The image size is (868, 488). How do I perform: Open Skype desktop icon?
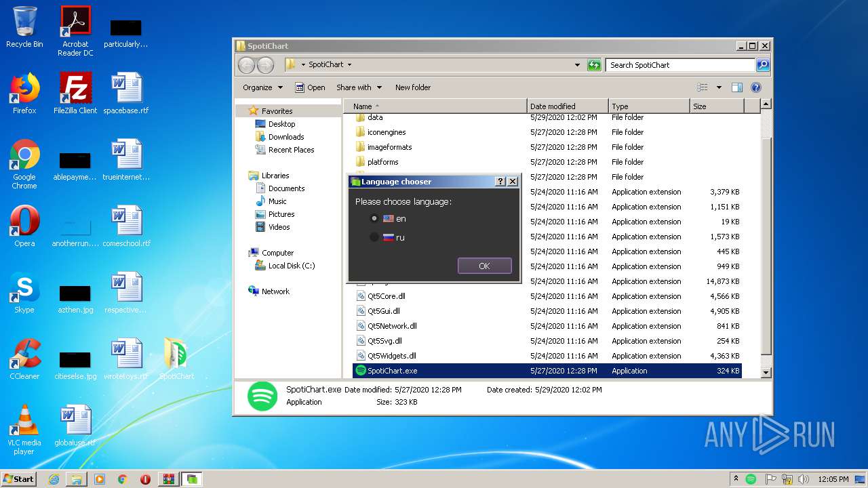point(24,293)
